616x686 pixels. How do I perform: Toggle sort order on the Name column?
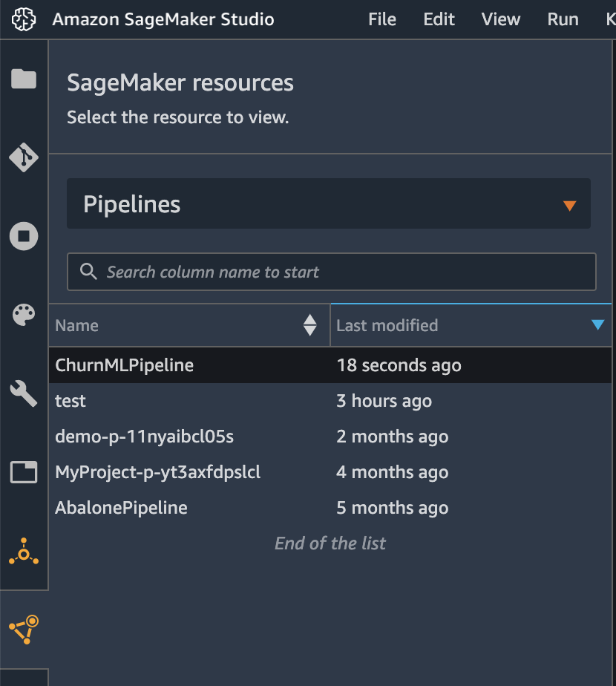click(309, 325)
